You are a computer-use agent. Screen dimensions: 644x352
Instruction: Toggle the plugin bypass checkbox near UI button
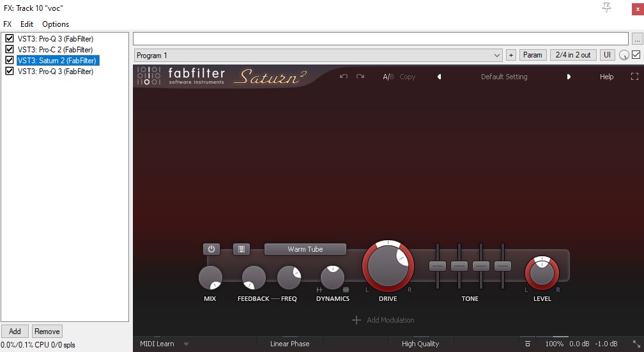pyautogui.click(x=636, y=55)
